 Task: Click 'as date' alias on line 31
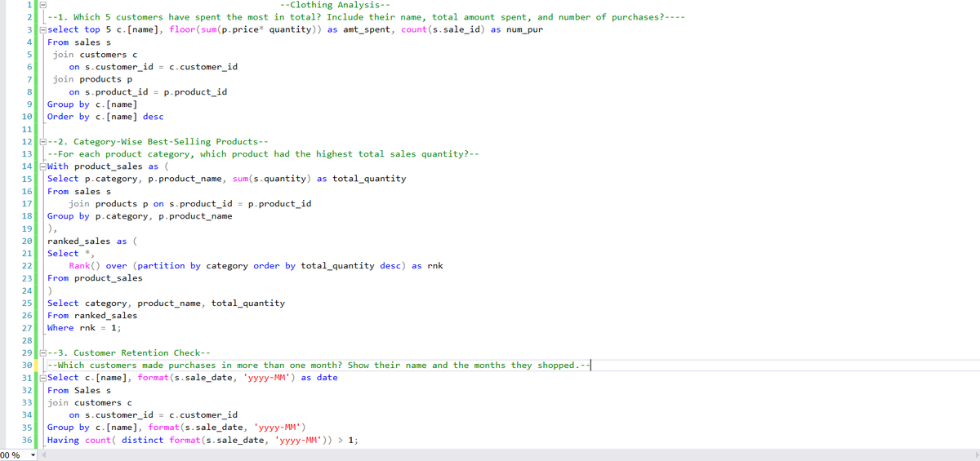point(319,378)
